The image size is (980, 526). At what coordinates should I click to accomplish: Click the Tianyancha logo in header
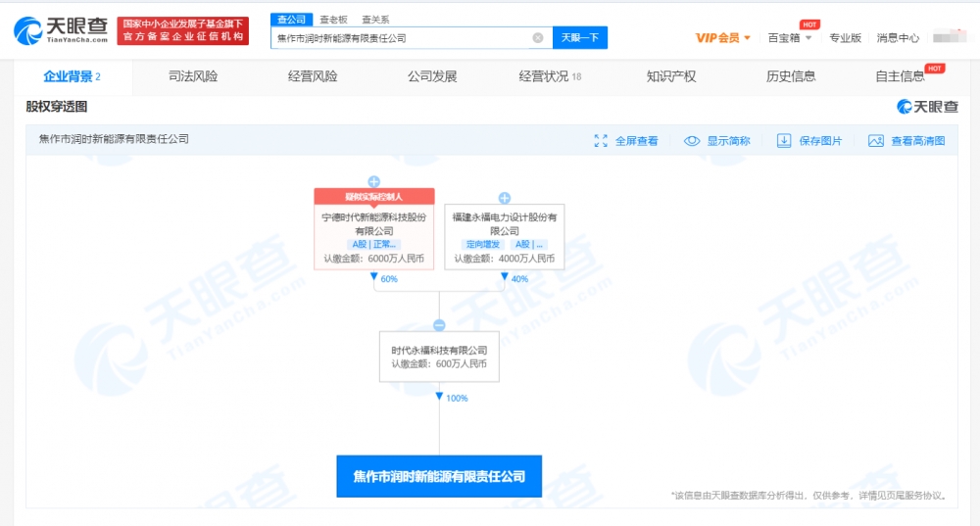point(59,31)
